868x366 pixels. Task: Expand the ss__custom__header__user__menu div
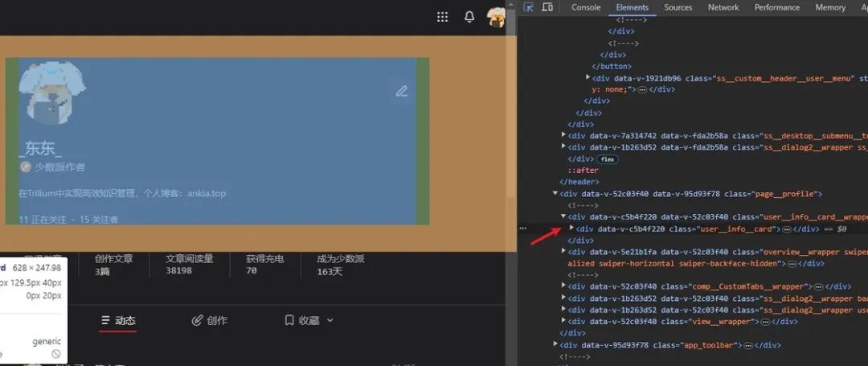point(588,77)
